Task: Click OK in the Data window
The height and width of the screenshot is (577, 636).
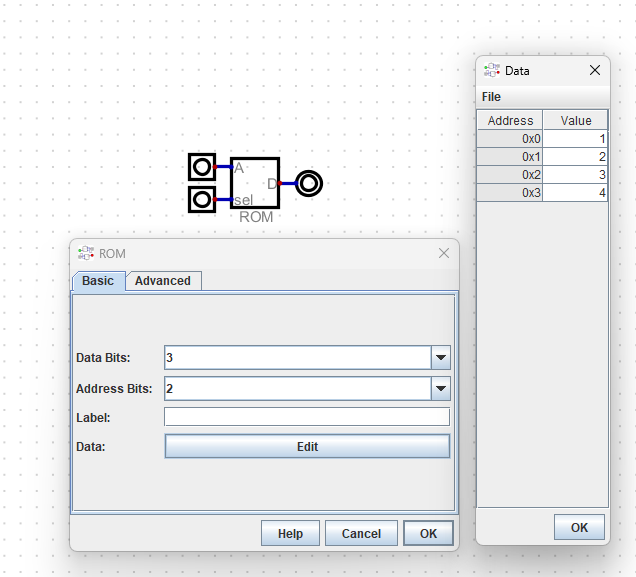Action: (x=579, y=527)
